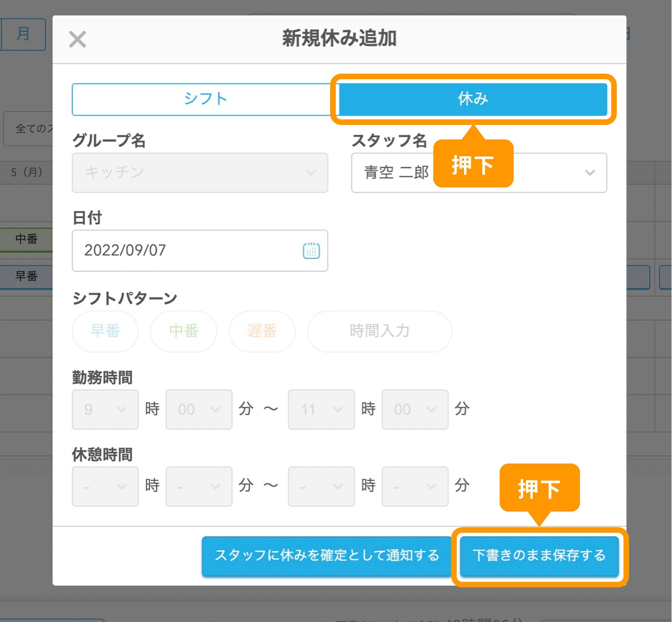Open the スタッフ名 dropdown showing 青空 二郎

coord(478,173)
